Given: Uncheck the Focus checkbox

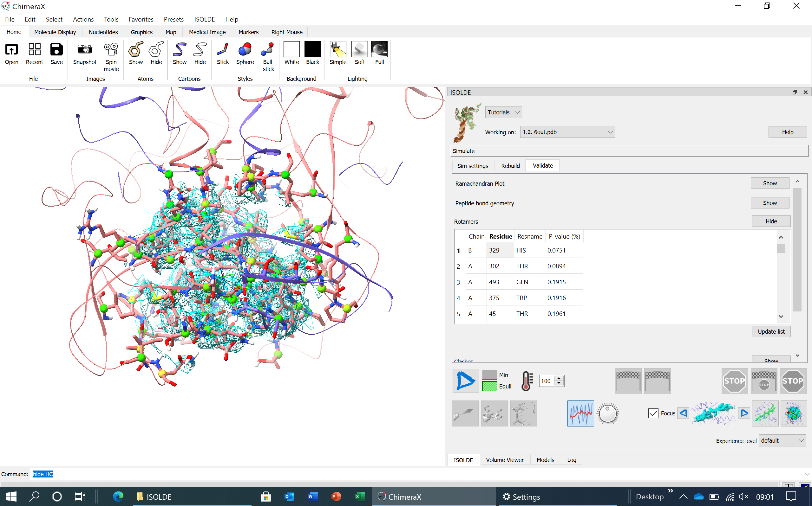Looking at the screenshot, I should (653, 413).
